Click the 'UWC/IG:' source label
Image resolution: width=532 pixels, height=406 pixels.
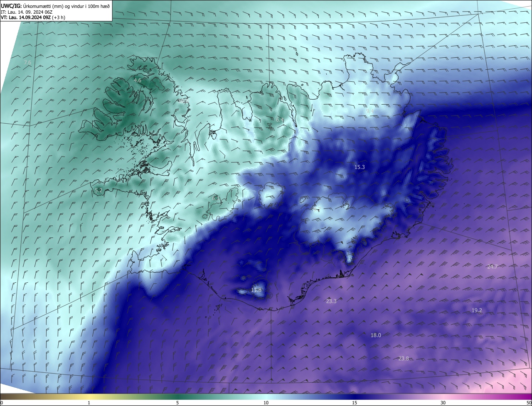tap(11, 5)
